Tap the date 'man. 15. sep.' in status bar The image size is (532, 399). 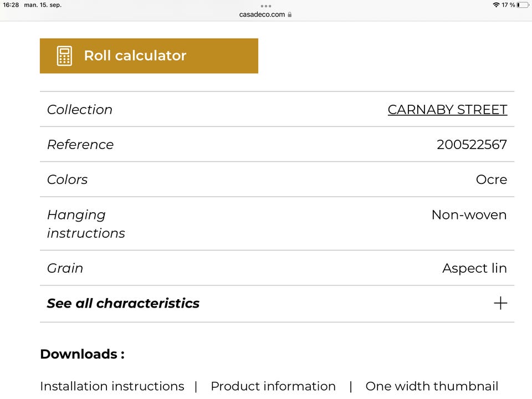tap(43, 5)
